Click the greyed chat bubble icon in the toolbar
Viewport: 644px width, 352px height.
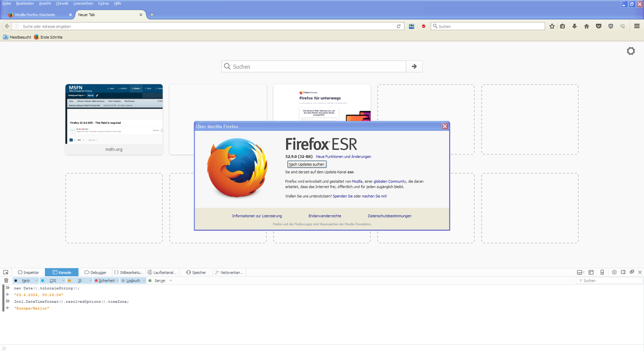pyautogui.click(x=622, y=26)
